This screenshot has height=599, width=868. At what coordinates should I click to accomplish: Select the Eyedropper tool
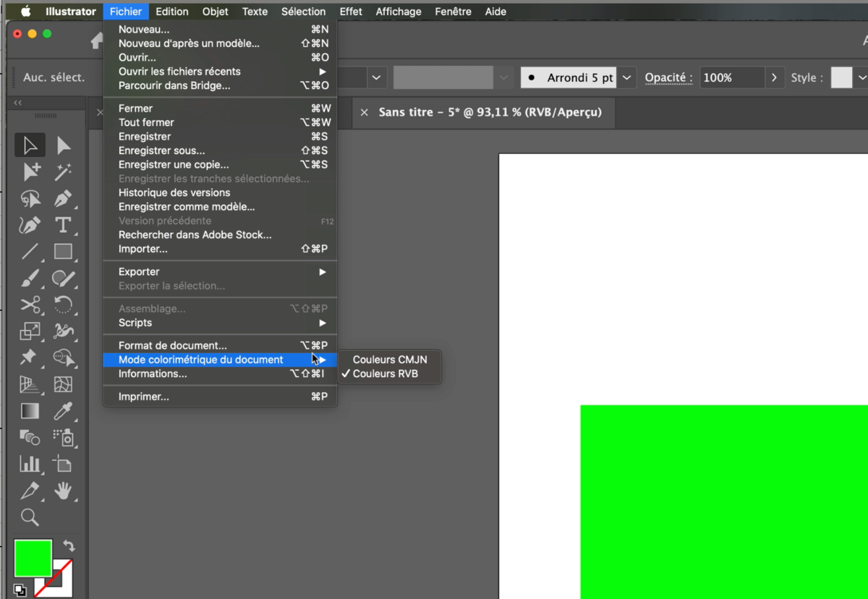[64, 411]
